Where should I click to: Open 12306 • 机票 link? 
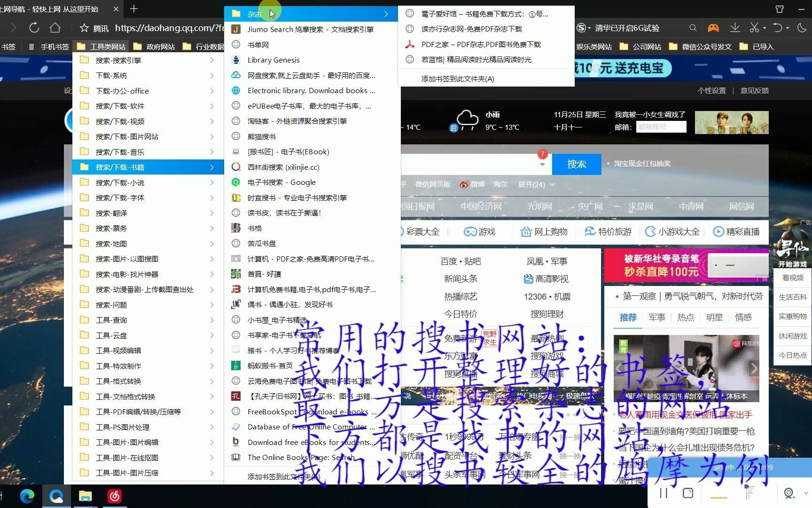click(x=547, y=296)
